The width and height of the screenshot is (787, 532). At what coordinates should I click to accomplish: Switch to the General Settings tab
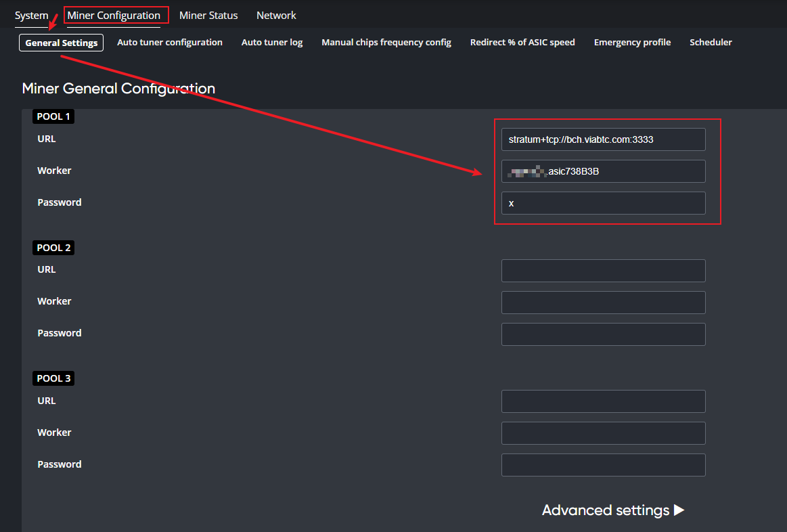point(61,42)
